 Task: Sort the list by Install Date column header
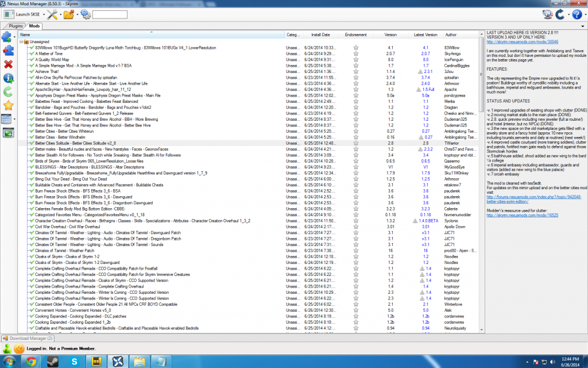[320, 35]
